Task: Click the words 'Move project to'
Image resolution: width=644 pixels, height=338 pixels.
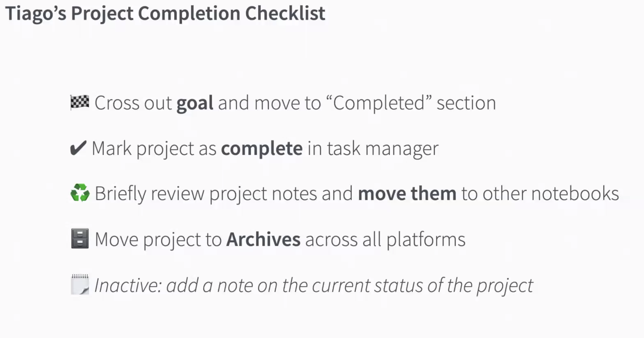Action: [x=158, y=239]
